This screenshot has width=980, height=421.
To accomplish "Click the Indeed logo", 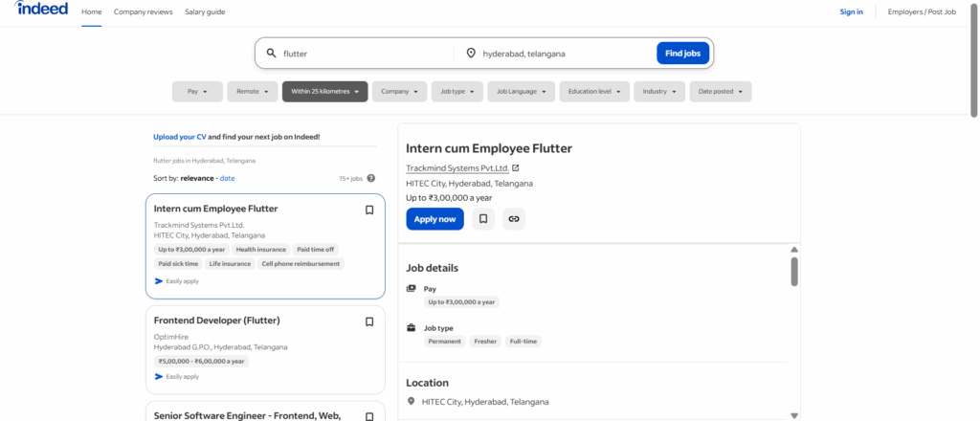I will point(42,11).
